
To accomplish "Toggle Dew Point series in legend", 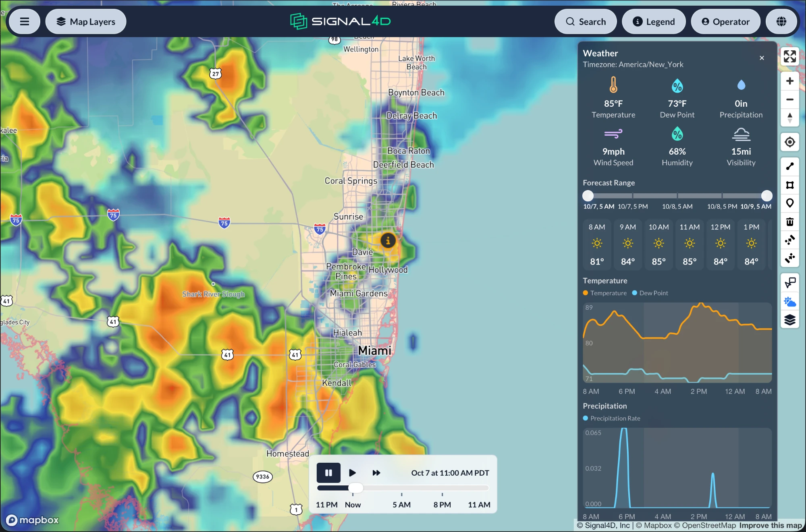I will [650, 293].
